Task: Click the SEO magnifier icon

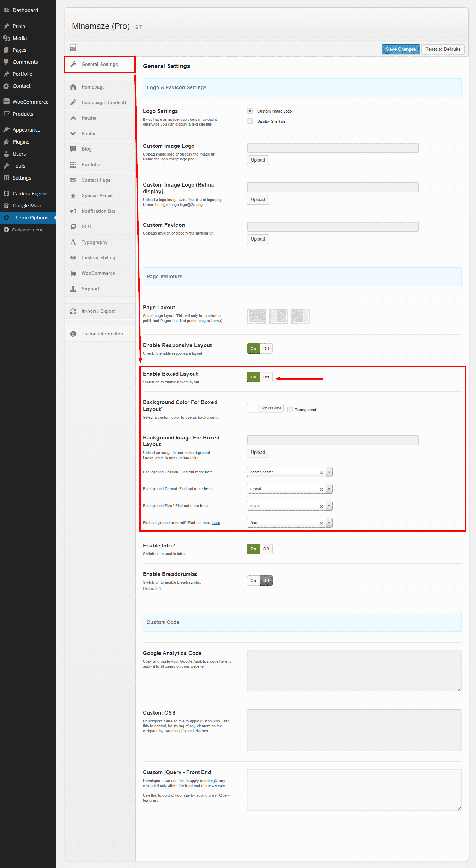Action: [x=73, y=227]
